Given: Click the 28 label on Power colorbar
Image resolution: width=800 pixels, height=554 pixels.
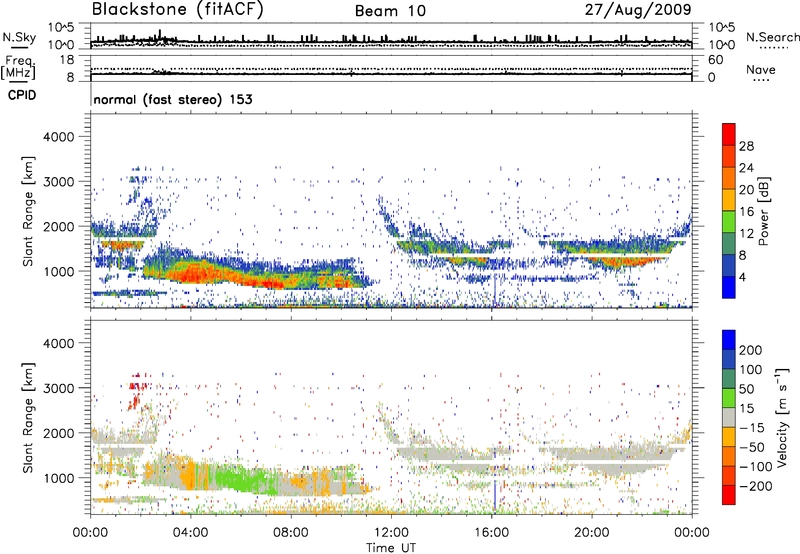Looking at the screenshot, I should [x=746, y=146].
